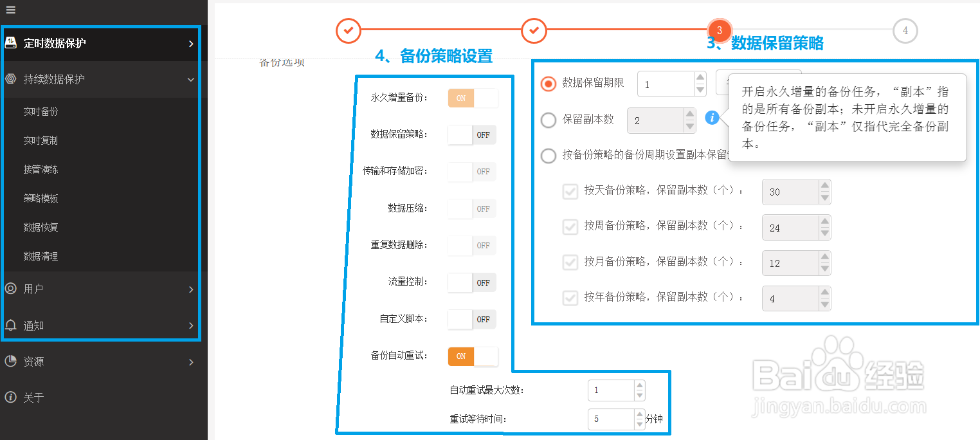Image resolution: width=980 pixels, height=440 pixels.
Task: Increase 自动重试最大次数 stepper up arrow
Action: 639,385
